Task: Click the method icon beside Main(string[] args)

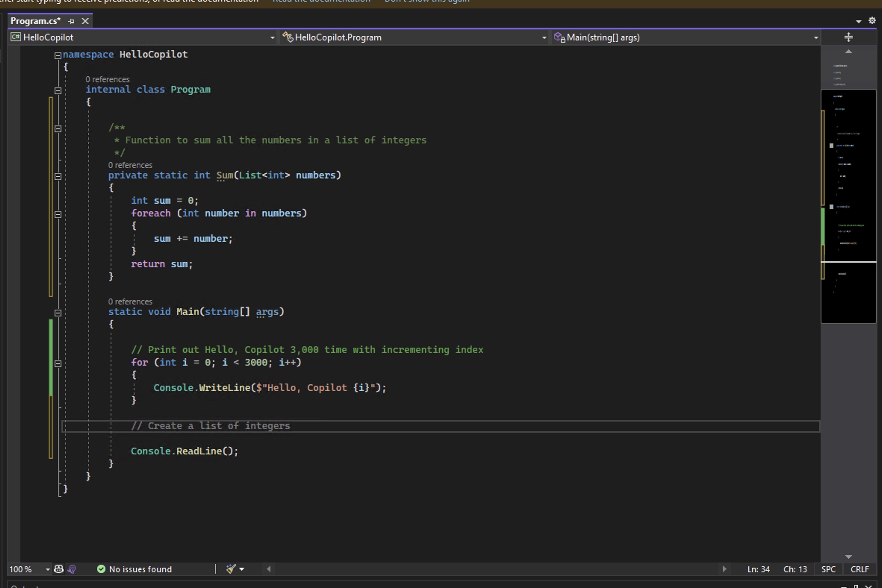Action: [559, 37]
